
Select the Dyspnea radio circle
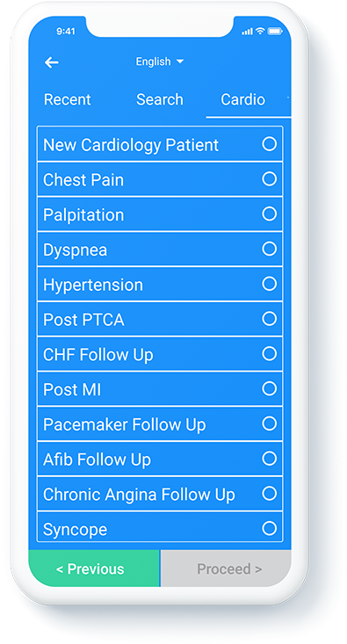(x=270, y=249)
